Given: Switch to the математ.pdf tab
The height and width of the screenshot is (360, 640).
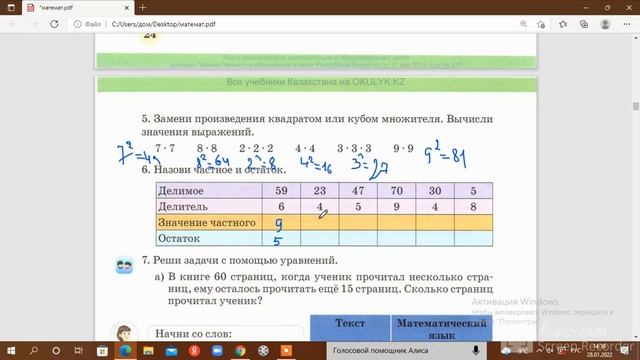Looking at the screenshot, I should pos(78,8).
